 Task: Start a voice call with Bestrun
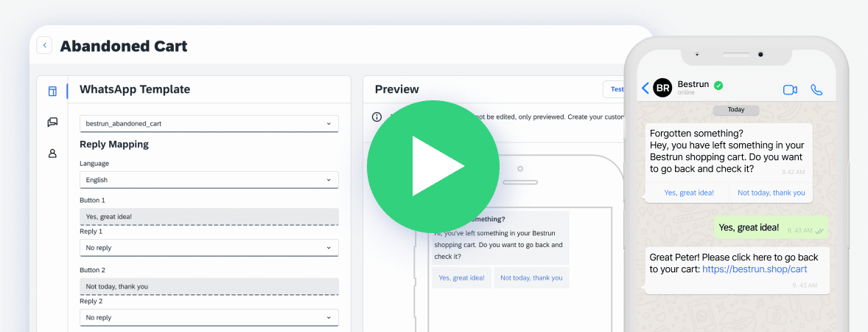[x=816, y=90]
